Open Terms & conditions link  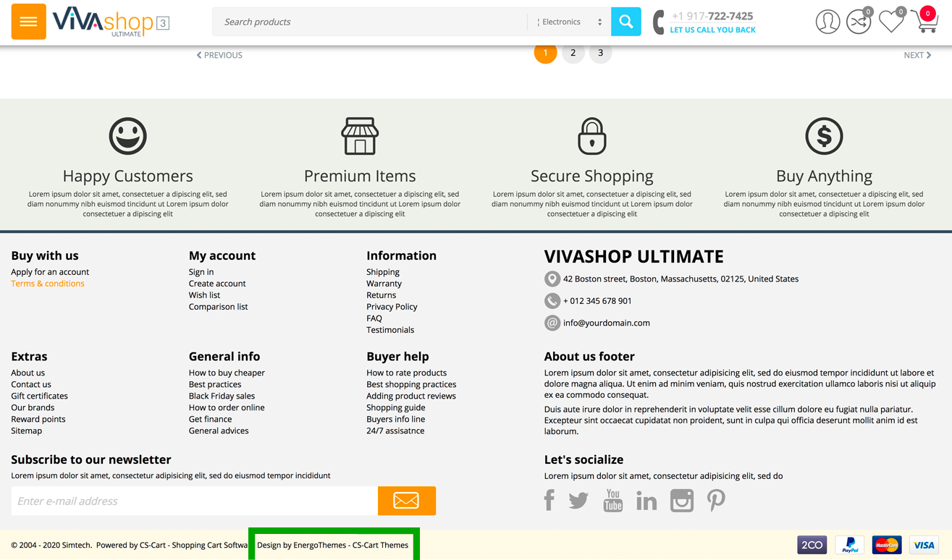48,284
